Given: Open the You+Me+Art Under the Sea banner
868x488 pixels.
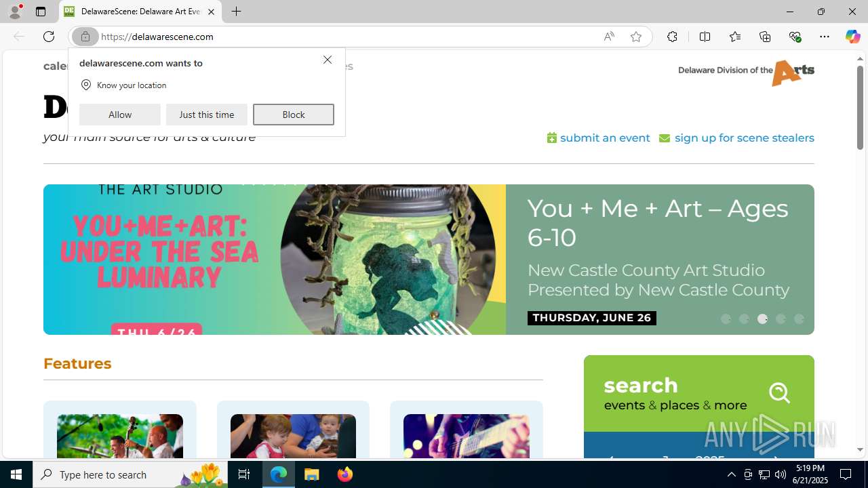Looking at the screenshot, I should [275, 260].
